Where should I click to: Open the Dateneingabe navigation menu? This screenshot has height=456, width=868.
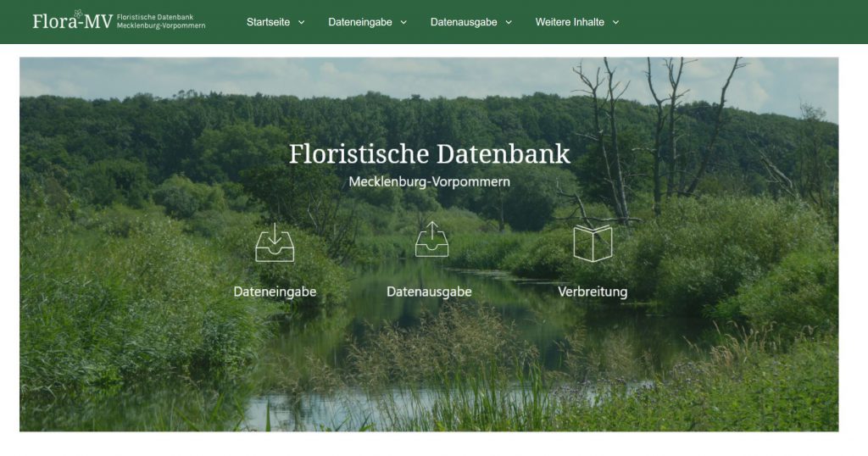(359, 22)
